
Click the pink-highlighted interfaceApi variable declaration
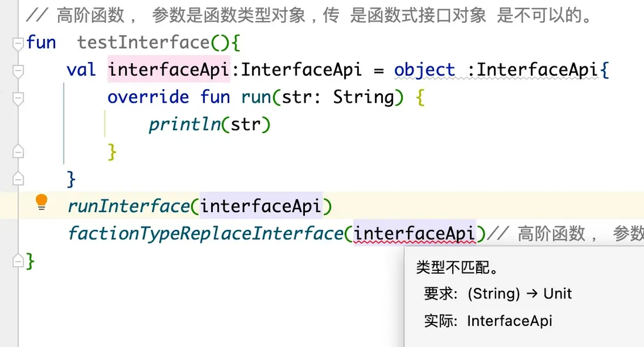coord(167,70)
